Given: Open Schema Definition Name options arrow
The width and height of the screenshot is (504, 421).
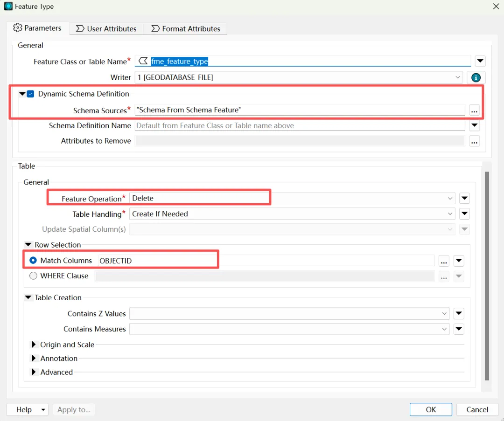Looking at the screenshot, I should pyautogui.click(x=475, y=125).
